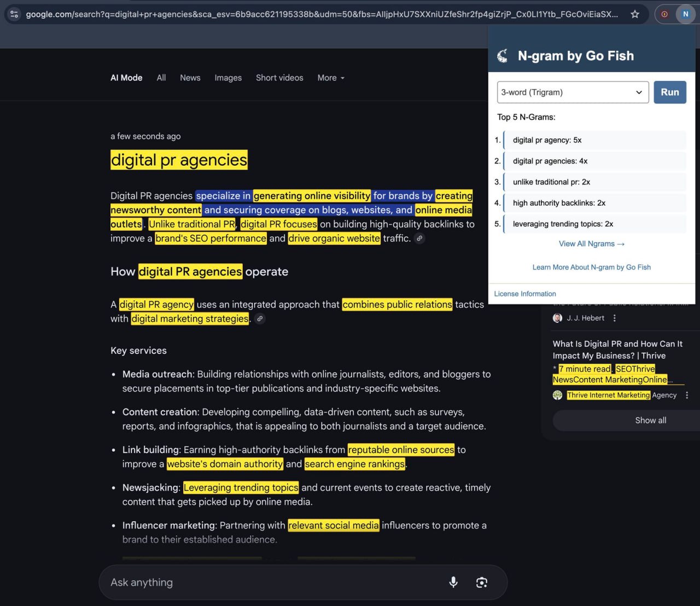Open Learn More About N-gram by Go Fish

(x=591, y=267)
